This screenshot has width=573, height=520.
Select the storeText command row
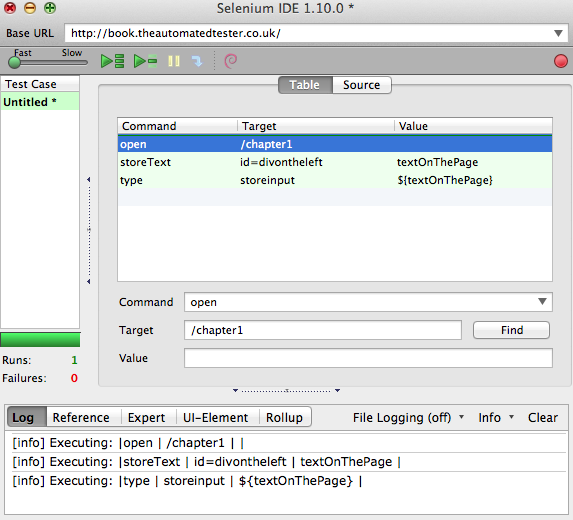click(x=335, y=162)
